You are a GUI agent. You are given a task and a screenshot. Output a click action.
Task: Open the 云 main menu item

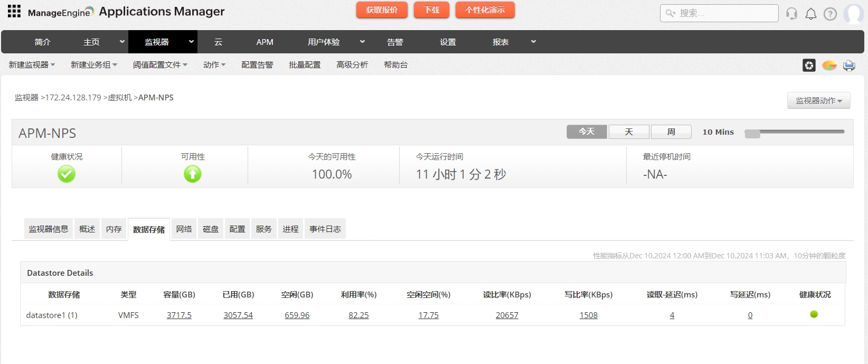click(218, 42)
